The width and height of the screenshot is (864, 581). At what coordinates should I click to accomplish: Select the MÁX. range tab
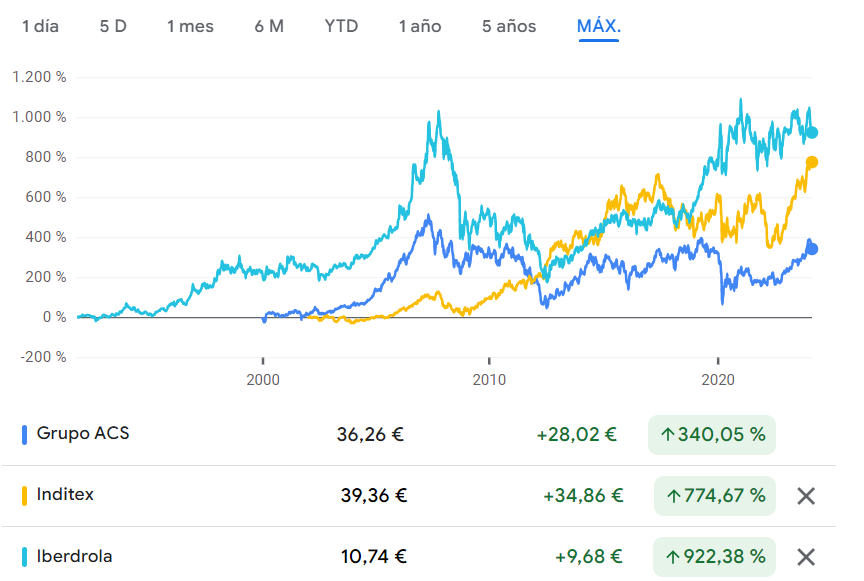click(599, 27)
